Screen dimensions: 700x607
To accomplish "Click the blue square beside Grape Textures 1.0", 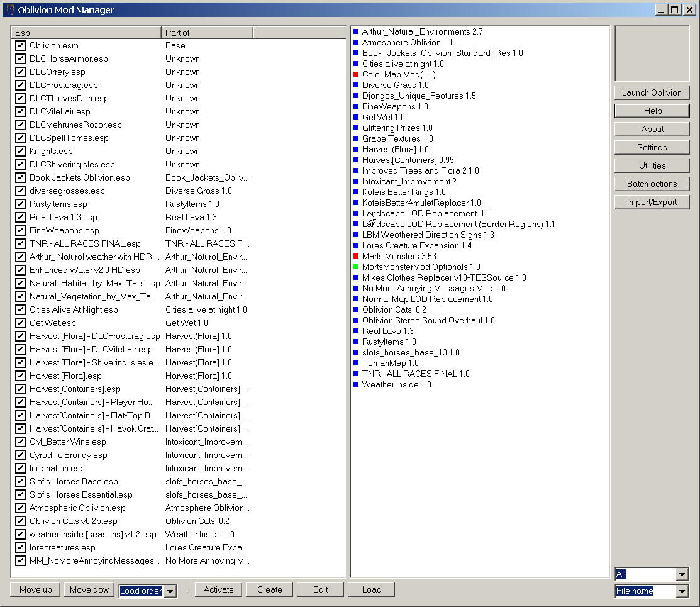I will click(x=356, y=138).
